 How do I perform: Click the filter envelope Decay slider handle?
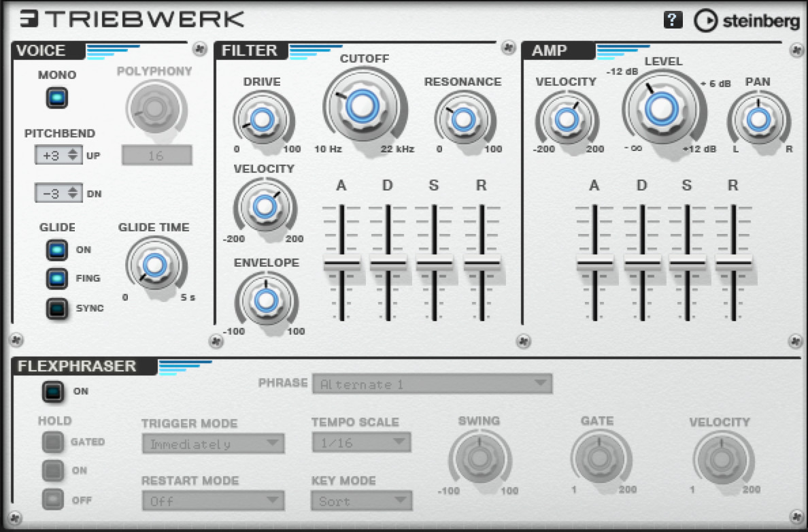tap(388, 263)
